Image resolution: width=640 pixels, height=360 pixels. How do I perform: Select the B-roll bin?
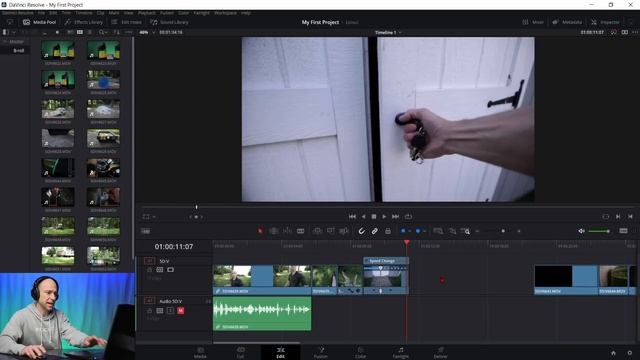pyautogui.click(x=19, y=51)
